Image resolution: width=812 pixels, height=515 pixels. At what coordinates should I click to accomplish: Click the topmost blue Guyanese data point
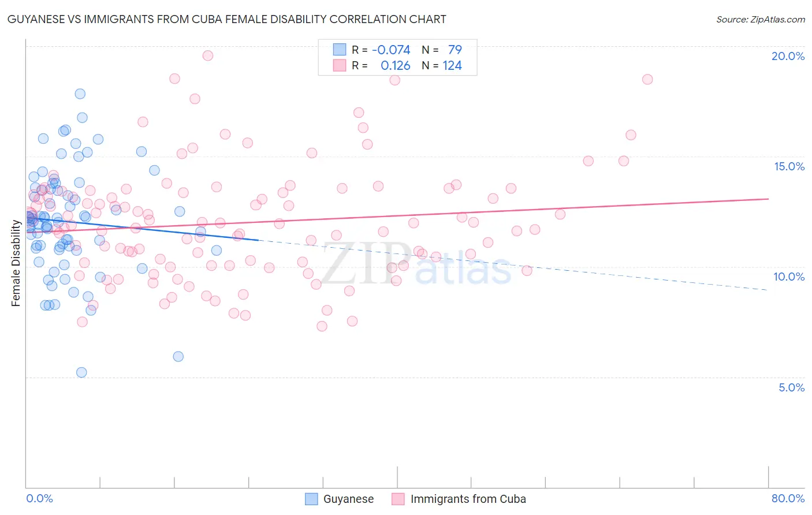pyautogui.click(x=80, y=94)
